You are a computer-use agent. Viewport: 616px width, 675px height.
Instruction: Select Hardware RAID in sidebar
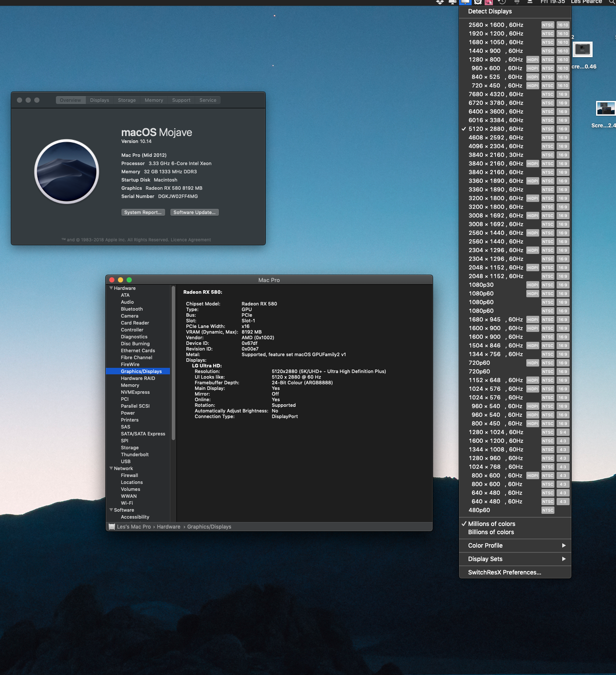(x=138, y=378)
